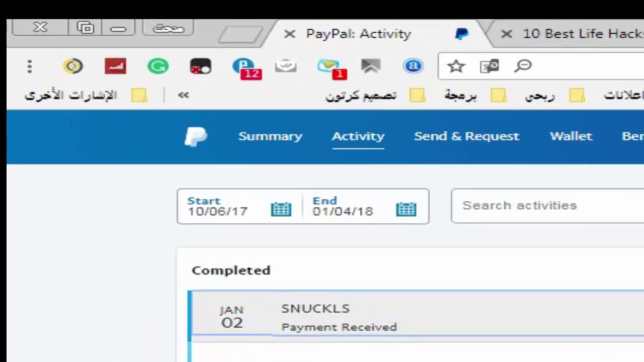Open the End date calendar picker
The width and height of the screenshot is (644, 362).
406,209
